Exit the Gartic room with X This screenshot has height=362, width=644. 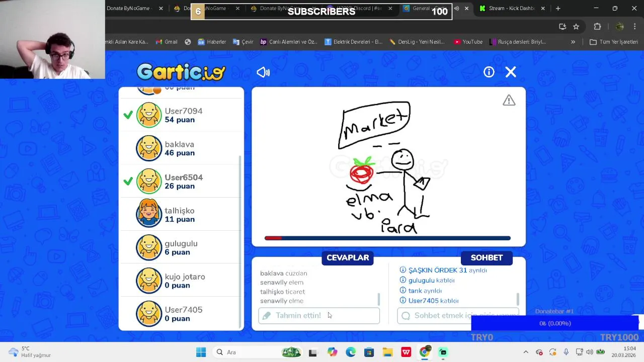click(511, 72)
